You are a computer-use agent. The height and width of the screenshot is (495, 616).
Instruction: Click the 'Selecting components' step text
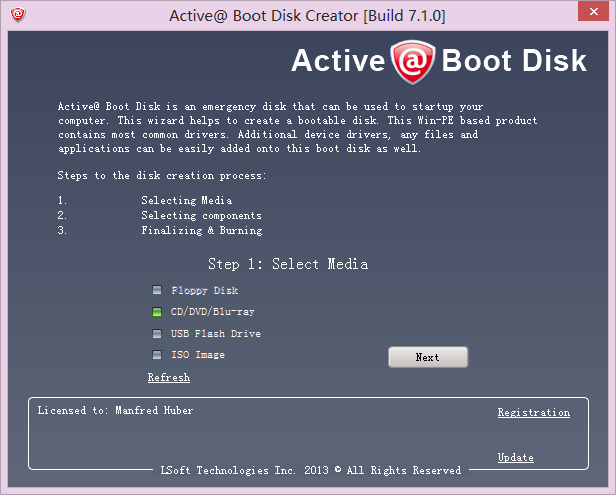[202, 215]
